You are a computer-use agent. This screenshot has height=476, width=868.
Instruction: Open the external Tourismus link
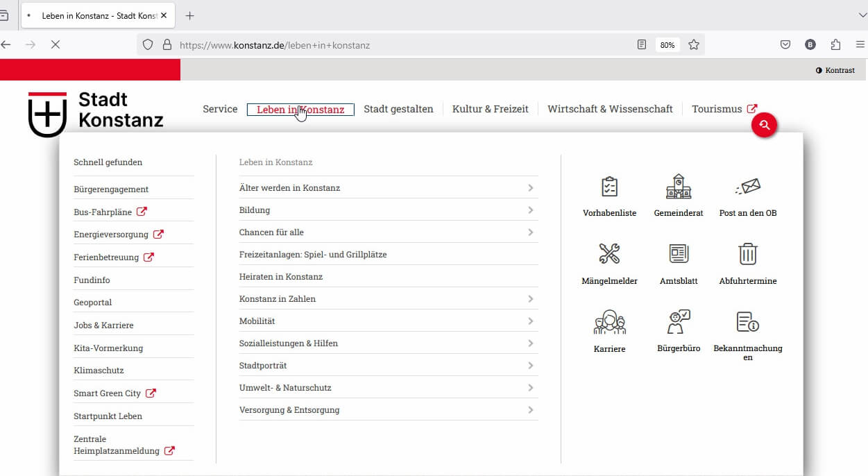(x=724, y=109)
